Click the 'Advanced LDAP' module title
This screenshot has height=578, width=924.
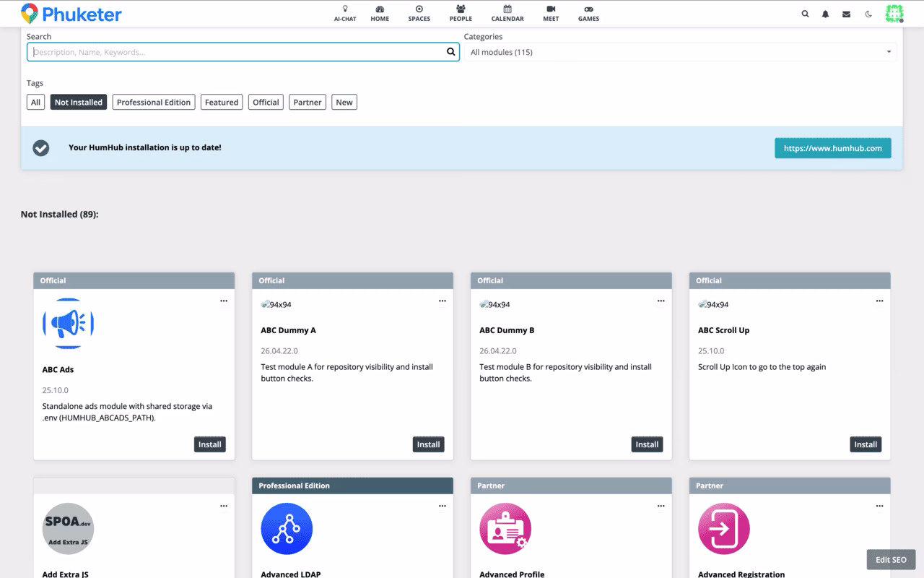(290, 574)
